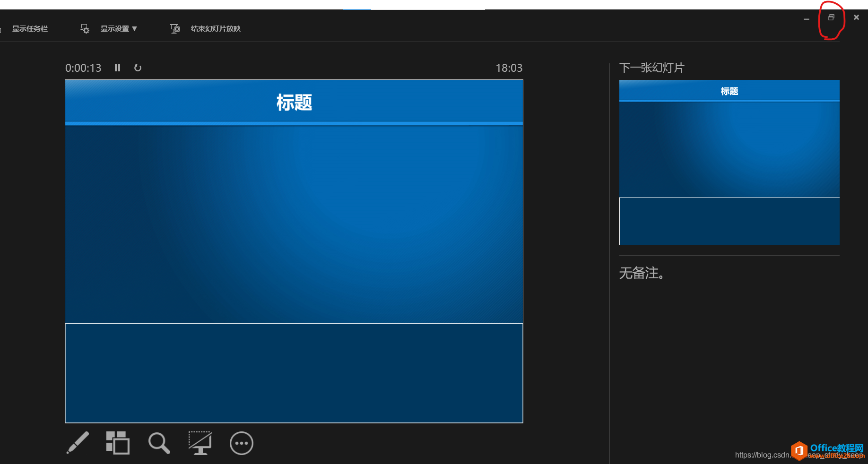Screen dimensions: 868x464
Task: Activate the zoom-into-slide magnifier tool
Action: coord(159,443)
